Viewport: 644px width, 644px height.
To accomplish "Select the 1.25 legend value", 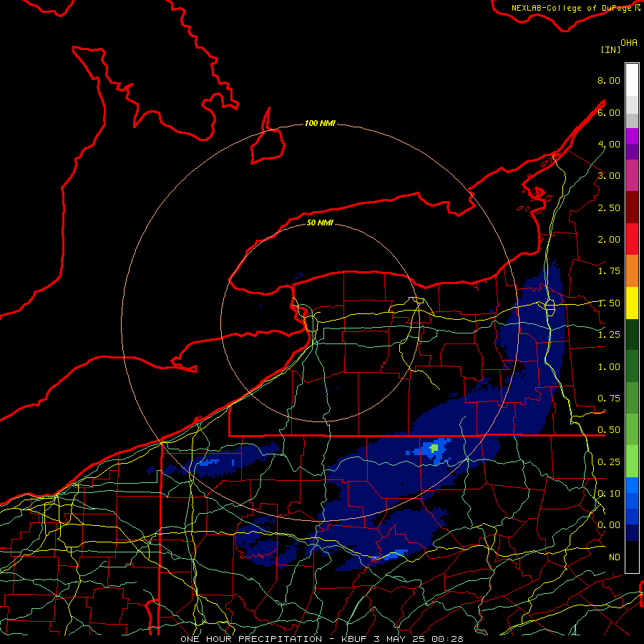I will click(609, 335).
